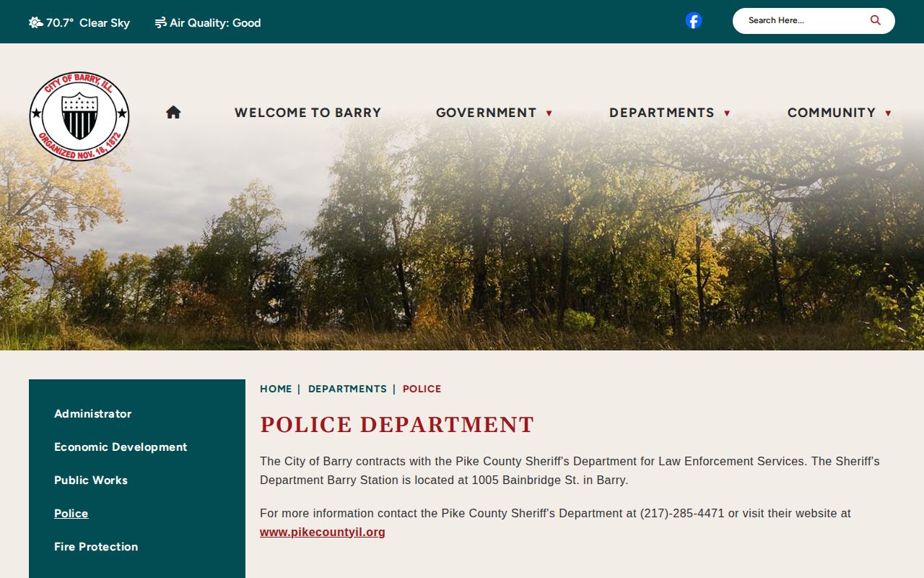
Task: Click the City of Barry seal logo
Action: point(79,116)
